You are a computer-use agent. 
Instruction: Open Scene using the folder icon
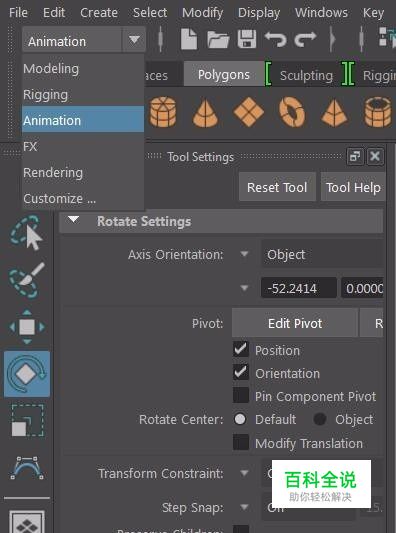click(218, 39)
